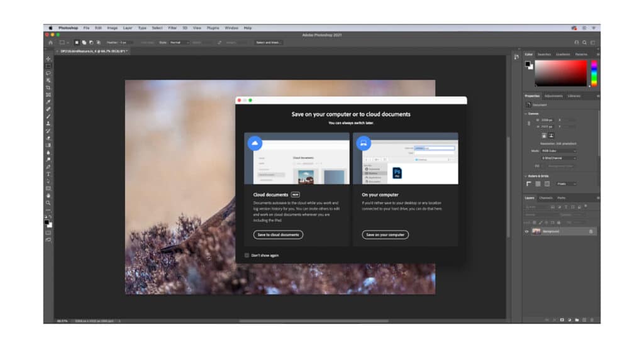Open the Filter menu
Image resolution: width=644 pixels, height=362 pixels.
172,28
